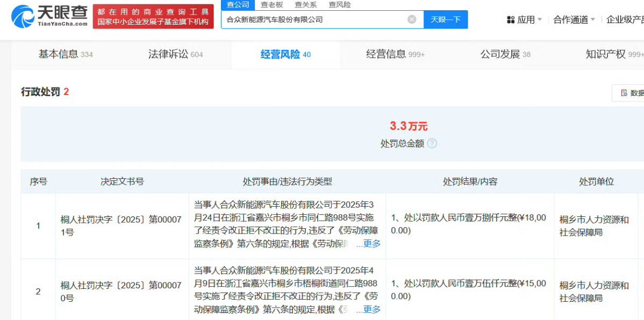Image resolution: width=644 pixels, height=320 pixels.
Task: Click the 序号 column header
Action: [38, 181]
